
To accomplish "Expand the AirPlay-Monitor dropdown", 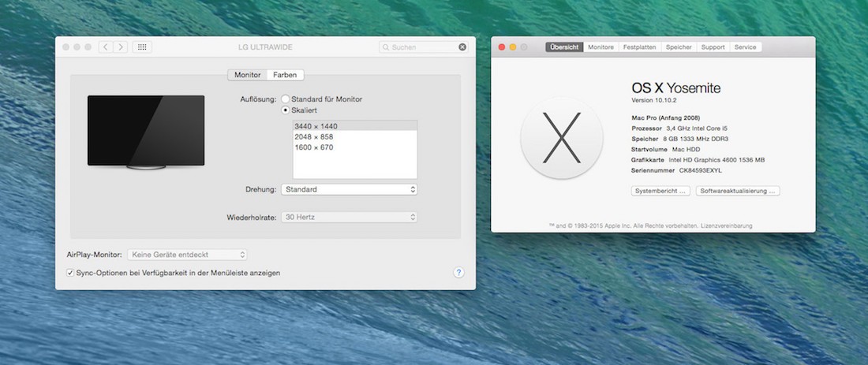I will pyautogui.click(x=187, y=255).
